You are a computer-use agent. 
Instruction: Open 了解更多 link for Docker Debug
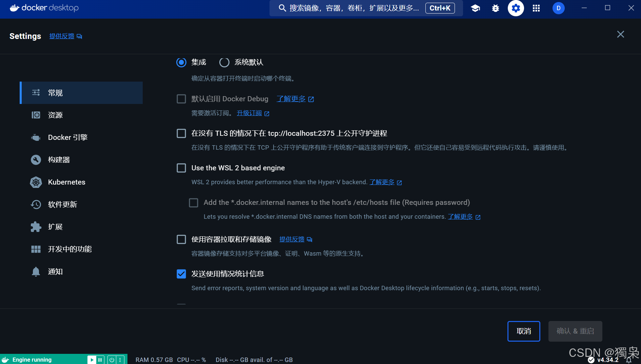pyautogui.click(x=291, y=99)
